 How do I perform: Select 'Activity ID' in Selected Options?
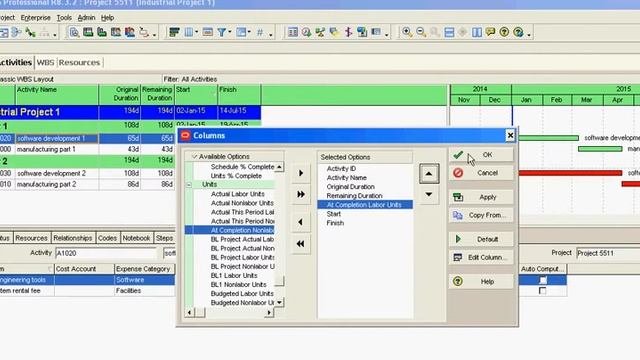tap(341, 169)
